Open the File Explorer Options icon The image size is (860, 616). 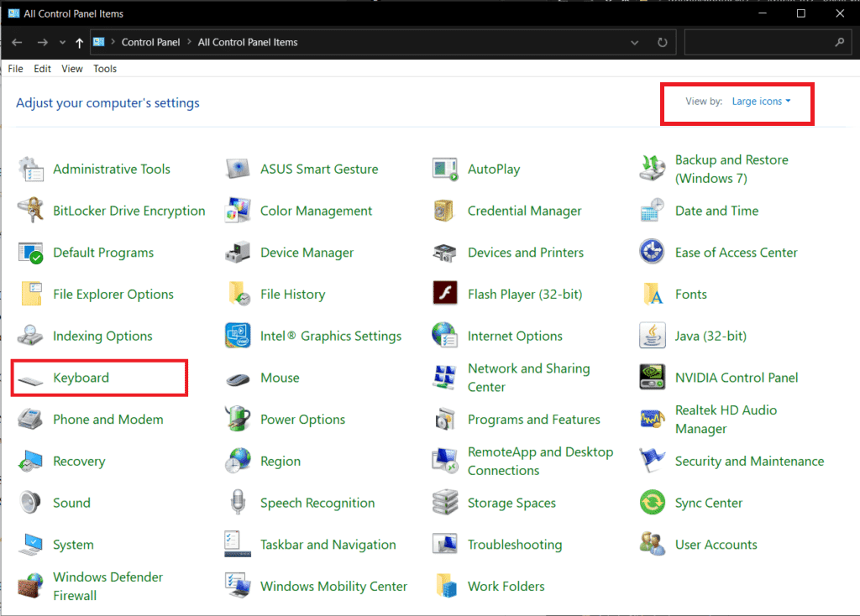[x=31, y=294]
